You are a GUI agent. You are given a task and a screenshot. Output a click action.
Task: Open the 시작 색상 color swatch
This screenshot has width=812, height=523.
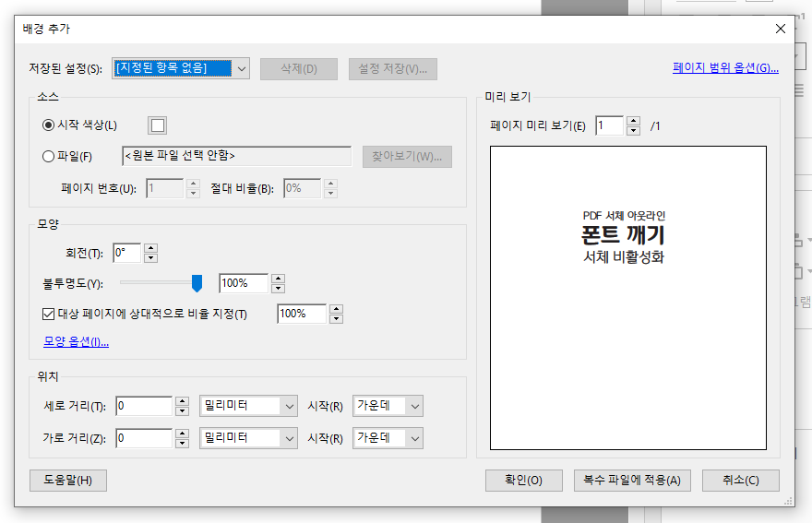(x=158, y=125)
